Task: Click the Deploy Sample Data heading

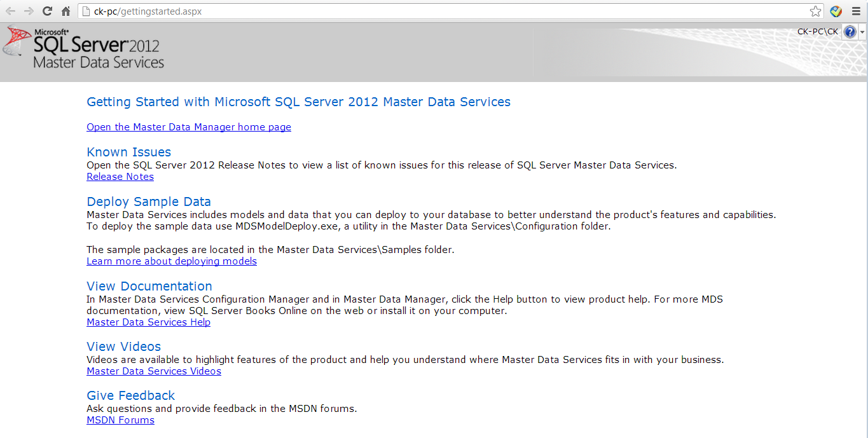Action: (149, 202)
